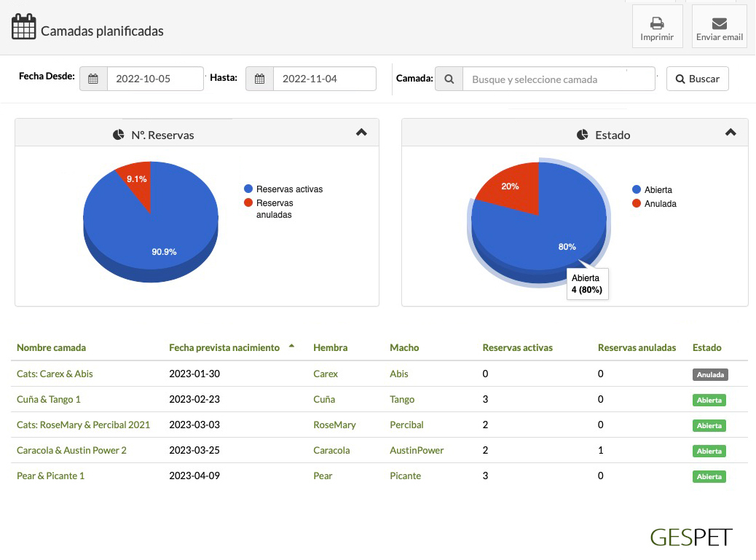
Task: Sort table by Reservas activas header
Action: (x=517, y=347)
